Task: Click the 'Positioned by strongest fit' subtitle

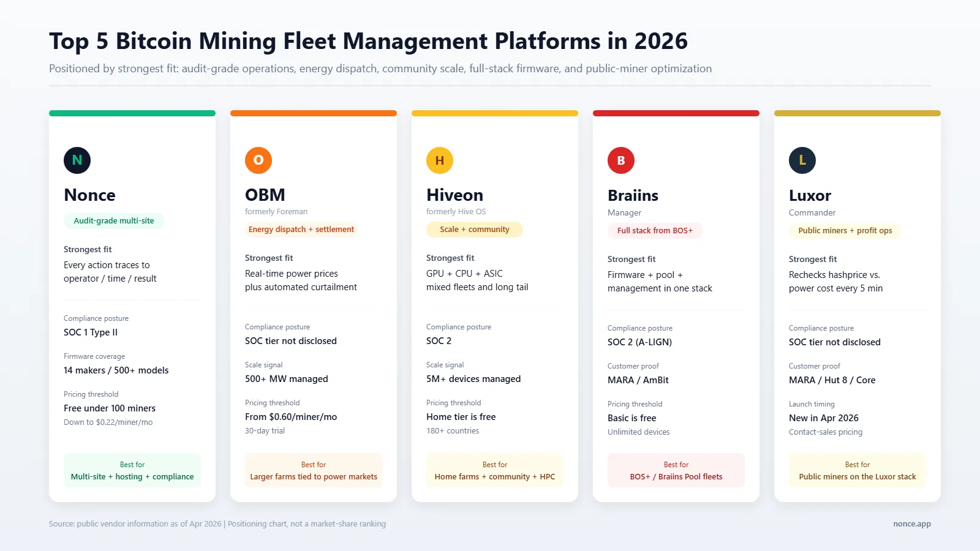Action: 380,69
